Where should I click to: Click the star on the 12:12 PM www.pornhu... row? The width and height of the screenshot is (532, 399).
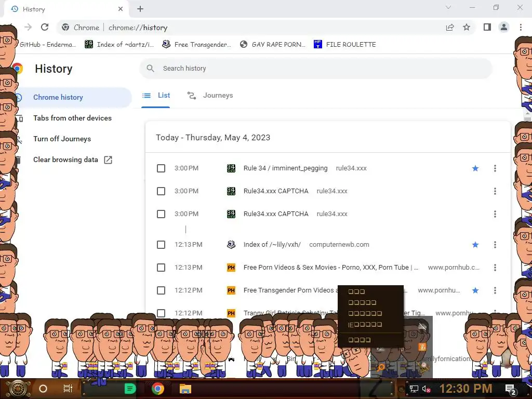point(475,290)
